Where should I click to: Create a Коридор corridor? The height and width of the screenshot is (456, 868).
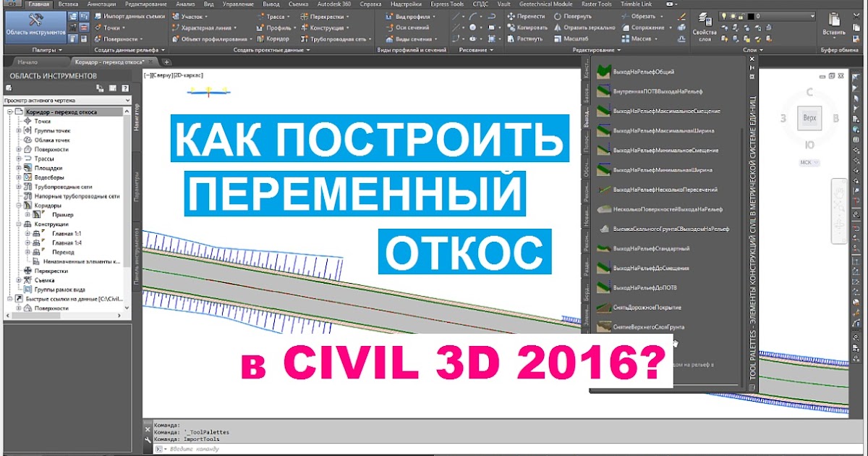274,38
